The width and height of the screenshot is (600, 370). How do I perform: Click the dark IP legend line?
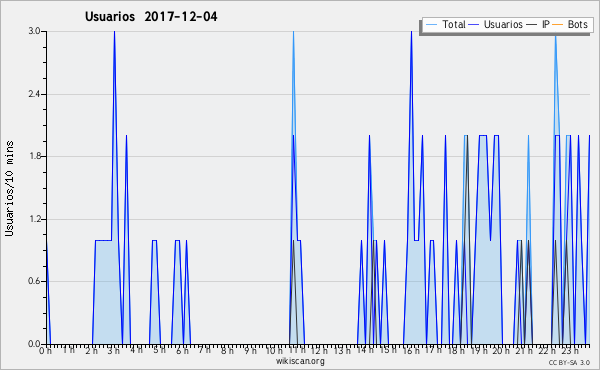[x=532, y=25]
